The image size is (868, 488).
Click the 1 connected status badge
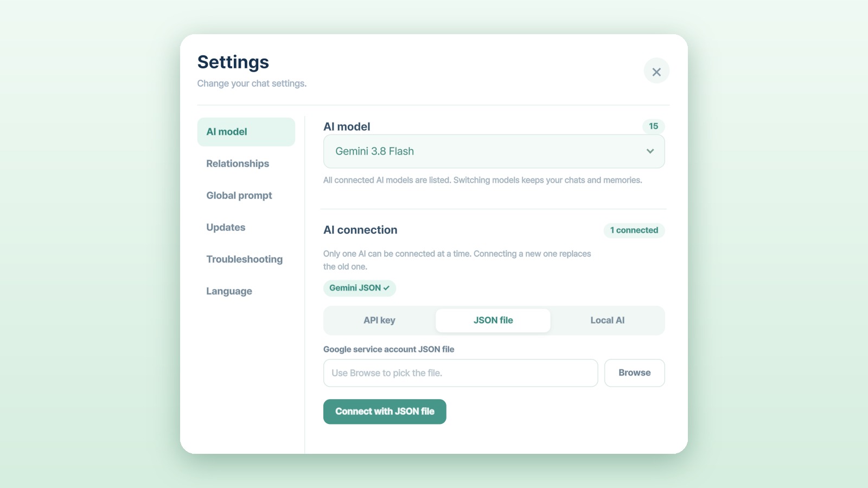(x=634, y=230)
